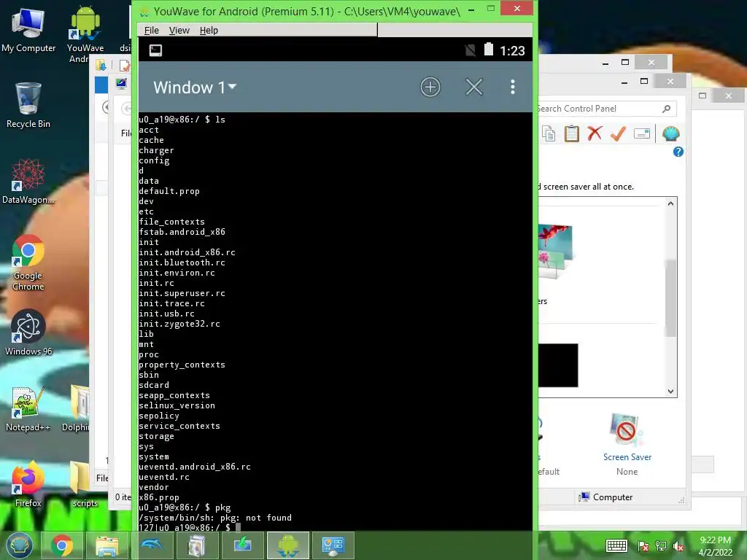
Task: Click the 'default.prop' entry in terminal output
Action: (x=169, y=191)
